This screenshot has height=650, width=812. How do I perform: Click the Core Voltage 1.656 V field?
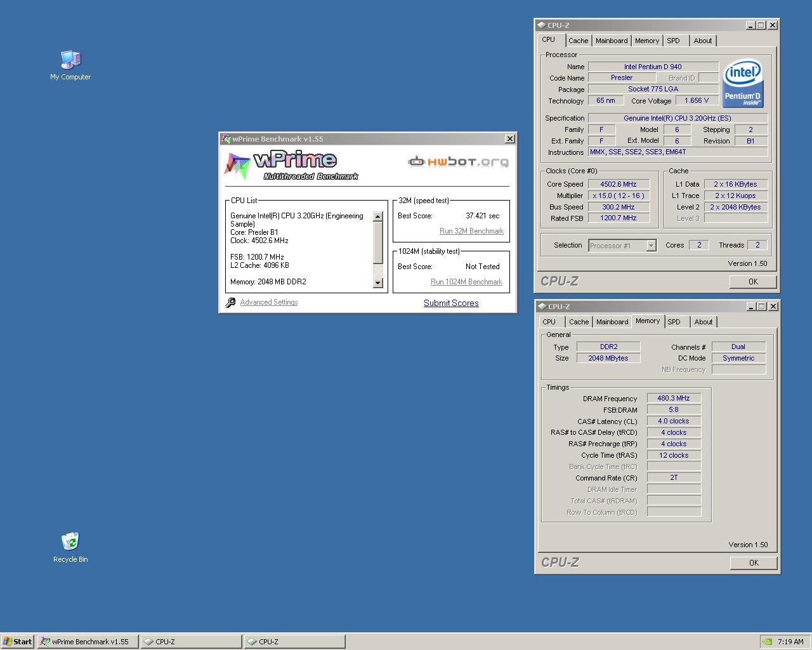(x=697, y=100)
